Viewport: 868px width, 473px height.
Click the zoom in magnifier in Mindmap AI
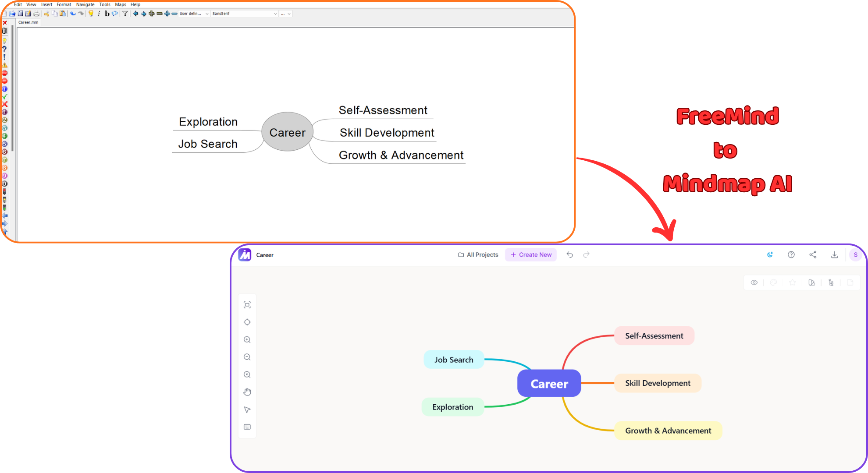click(247, 340)
